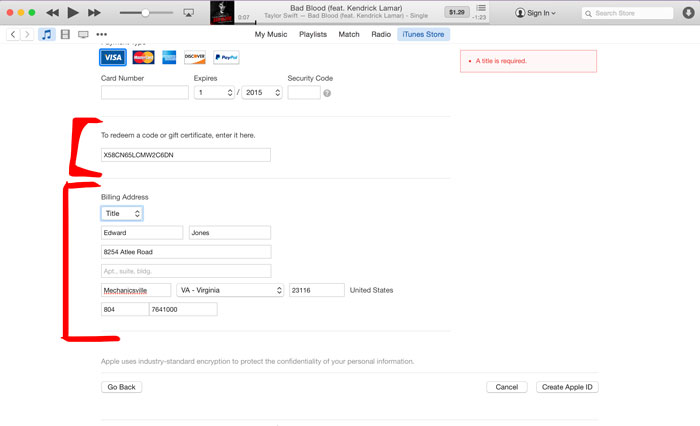The width and height of the screenshot is (700, 426).
Task: Click the redeem code input field
Action: pos(186,155)
